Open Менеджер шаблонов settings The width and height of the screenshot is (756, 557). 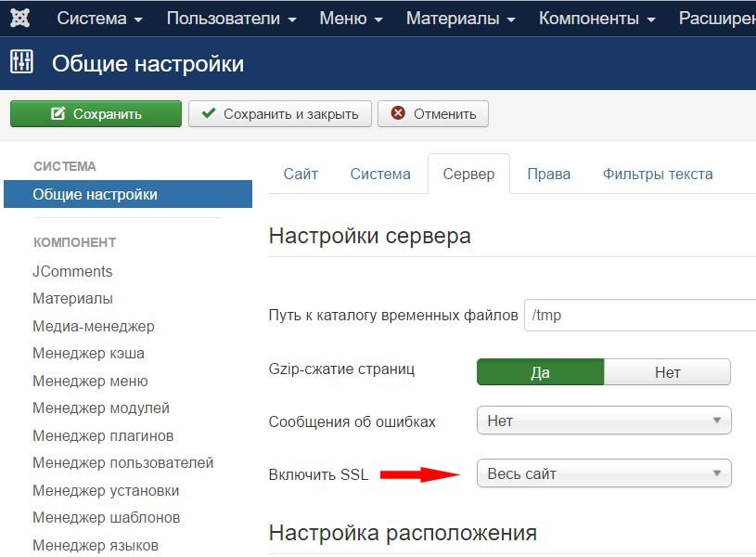pos(106,518)
